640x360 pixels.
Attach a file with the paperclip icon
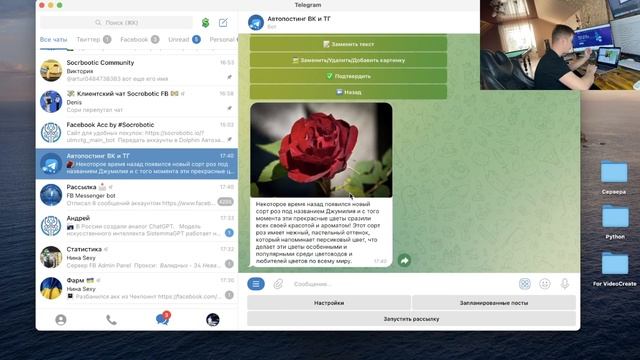(x=278, y=284)
